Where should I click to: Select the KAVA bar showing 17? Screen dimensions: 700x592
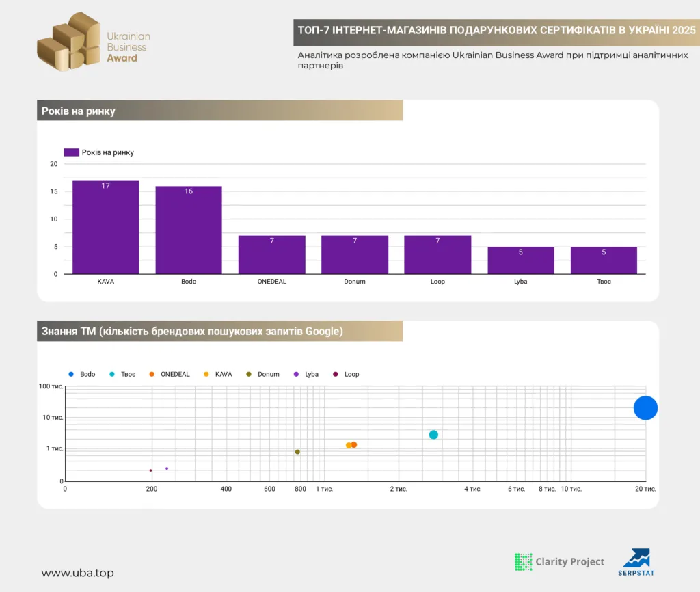tap(106, 227)
